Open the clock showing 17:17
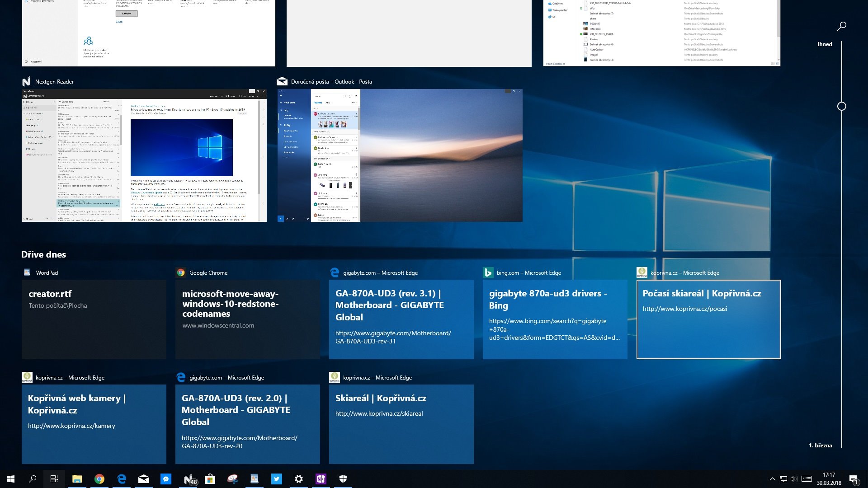The height and width of the screenshot is (488, 868). tap(829, 479)
